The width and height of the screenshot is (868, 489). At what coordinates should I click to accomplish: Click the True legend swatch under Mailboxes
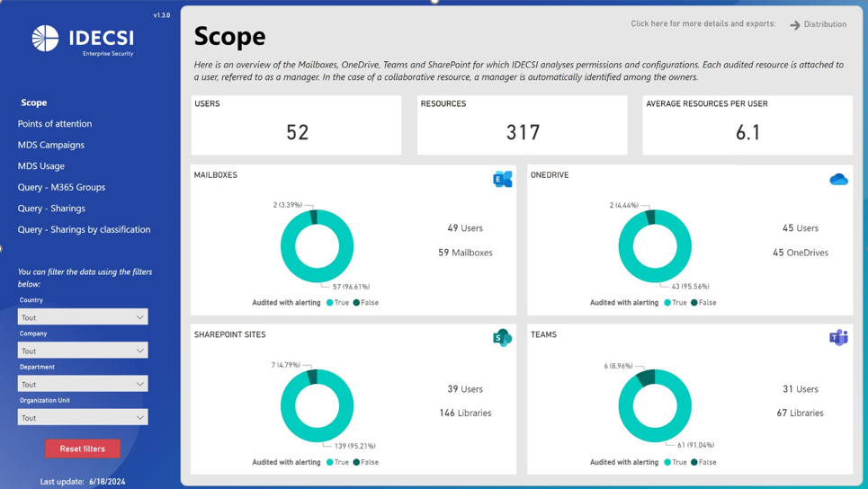click(x=330, y=303)
